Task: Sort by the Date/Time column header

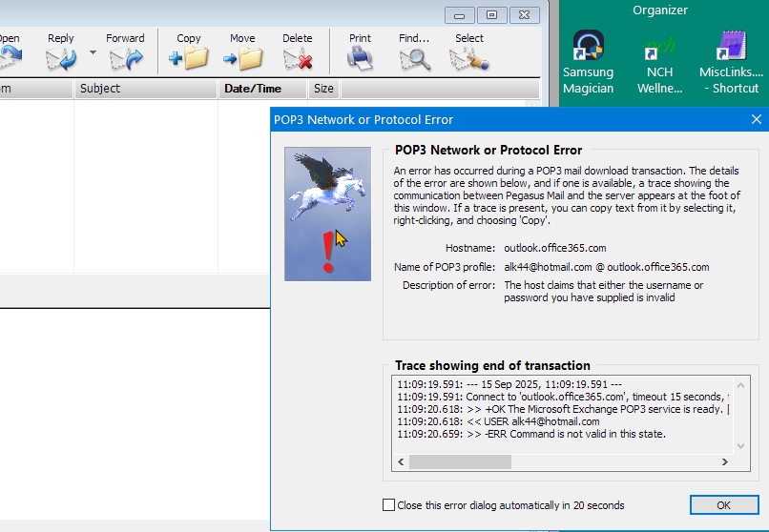Action: pyautogui.click(x=263, y=89)
